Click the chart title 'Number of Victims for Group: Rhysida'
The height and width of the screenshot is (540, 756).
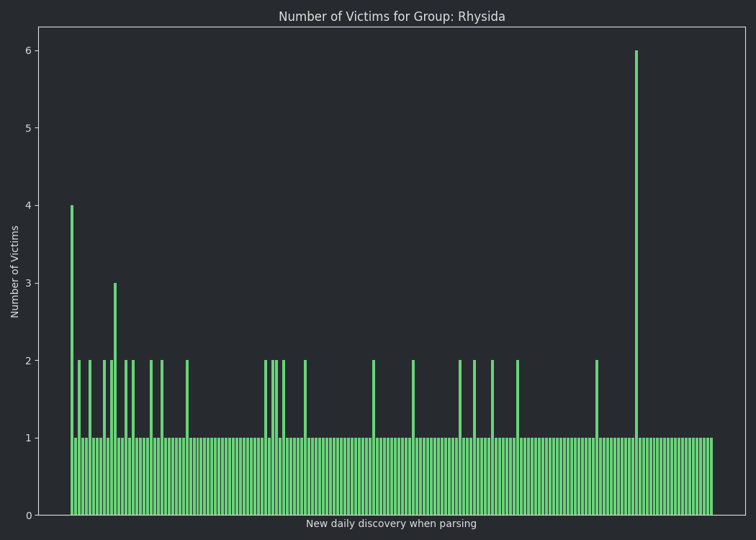point(392,17)
